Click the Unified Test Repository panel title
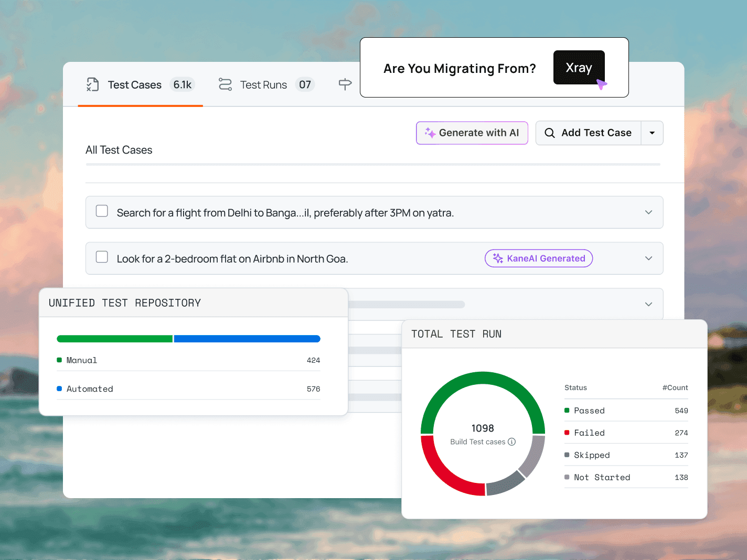This screenshot has height=560, width=747. (x=125, y=303)
